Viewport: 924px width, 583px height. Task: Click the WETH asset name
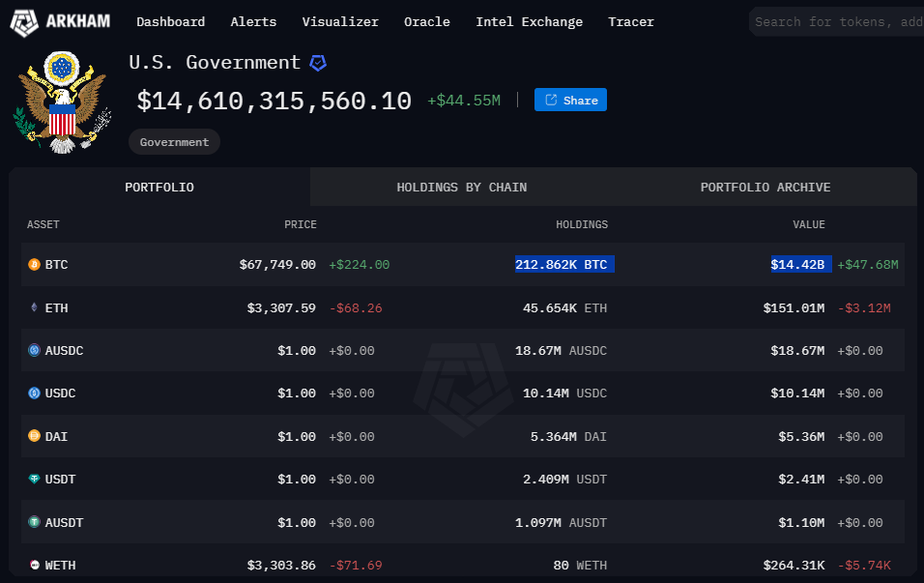click(60, 566)
